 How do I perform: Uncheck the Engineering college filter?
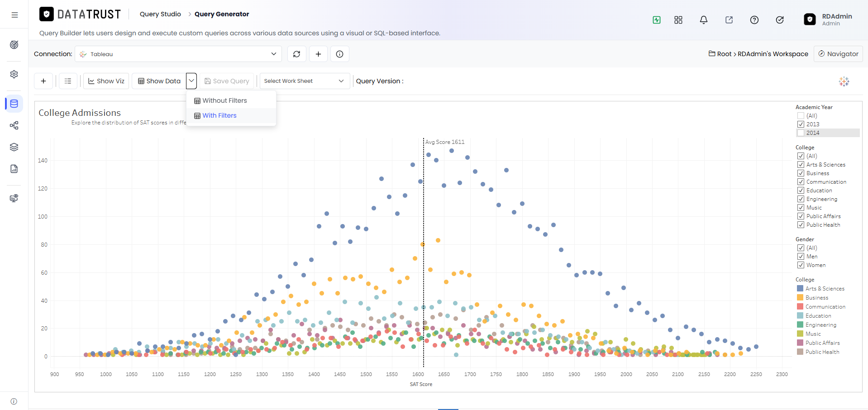point(801,199)
